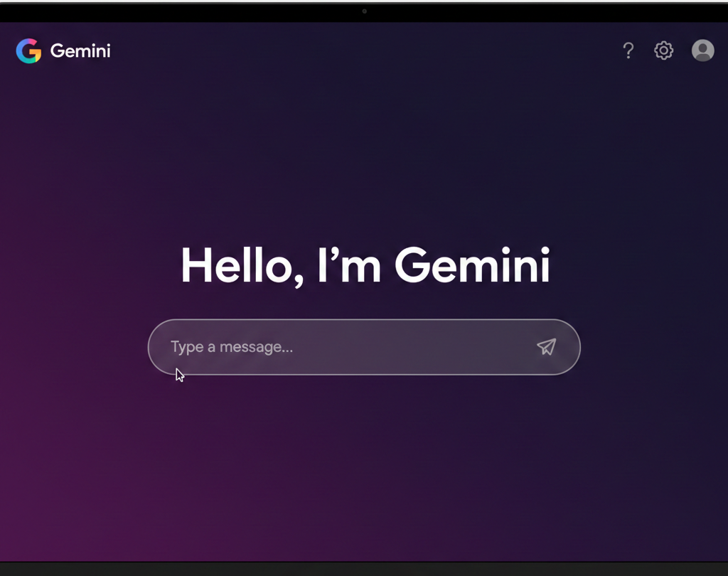Expand help options from question mark
The height and width of the screenshot is (576, 728).
[x=628, y=50]
